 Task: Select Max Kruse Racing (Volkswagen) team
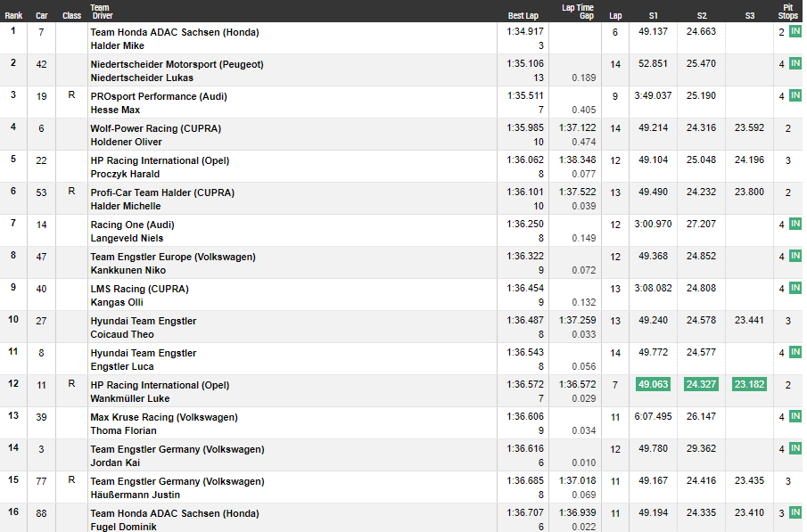[164, 417]
